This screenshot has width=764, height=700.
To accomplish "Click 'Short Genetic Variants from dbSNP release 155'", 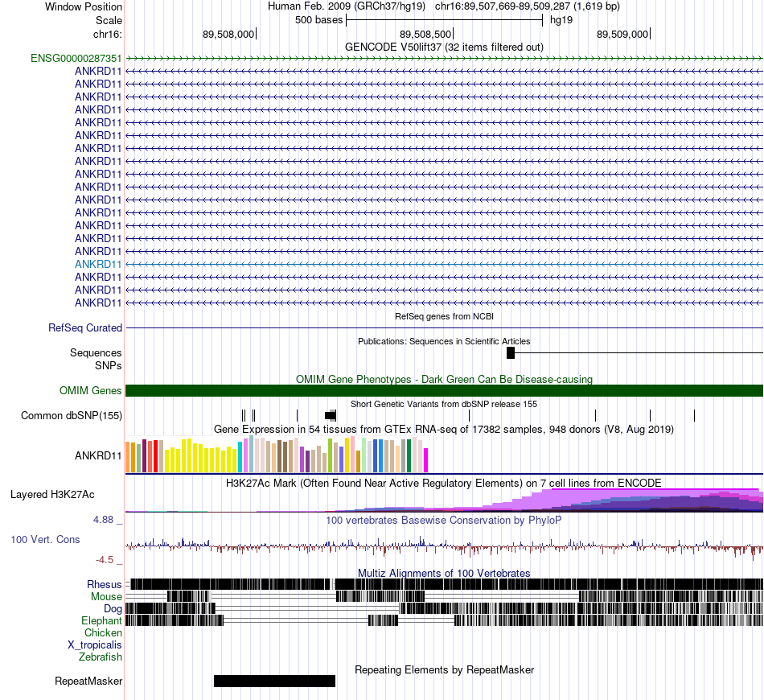I will click(x=445, y=404).
